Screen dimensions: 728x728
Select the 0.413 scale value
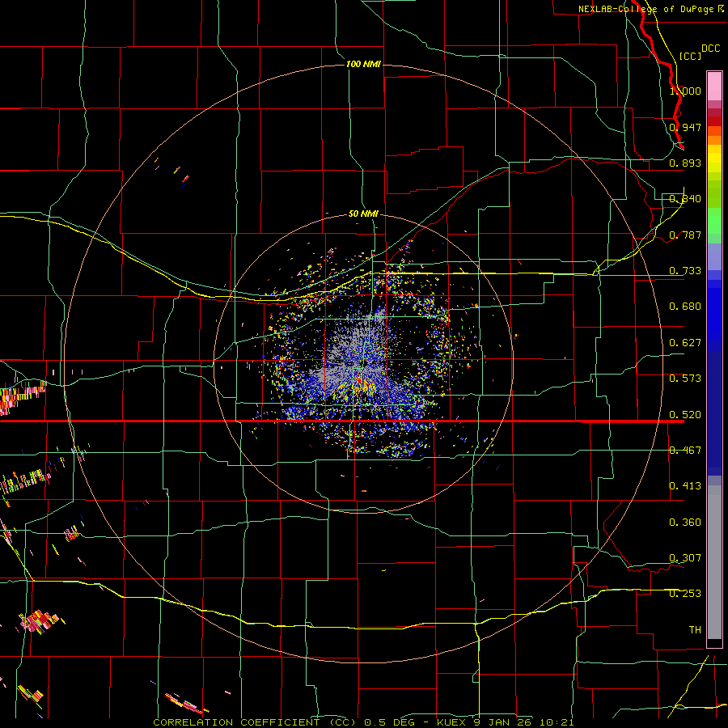pyautogui.click(x=685, y=486)
